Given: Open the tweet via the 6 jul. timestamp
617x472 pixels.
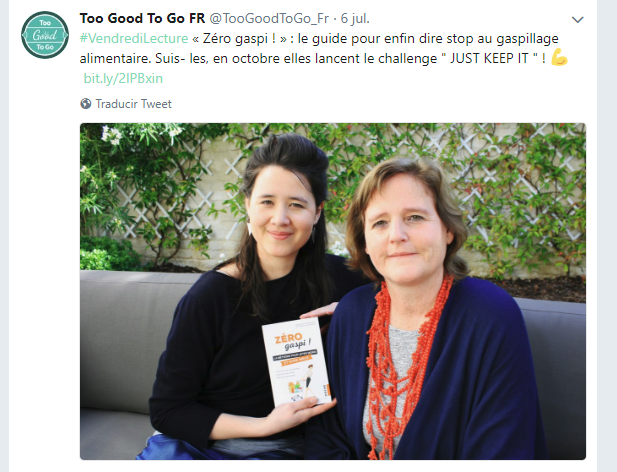Looking at the screenshot, I should (355, 18).
